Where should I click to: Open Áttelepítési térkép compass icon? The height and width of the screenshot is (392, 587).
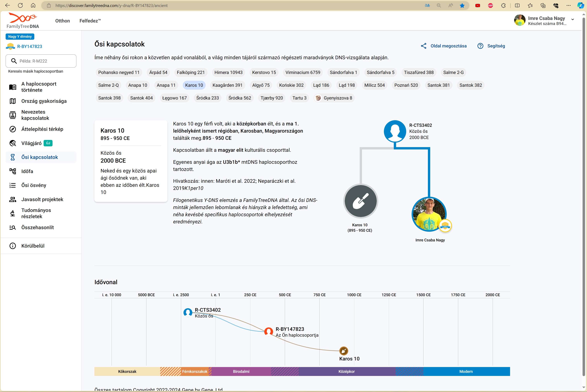point(13,129)
